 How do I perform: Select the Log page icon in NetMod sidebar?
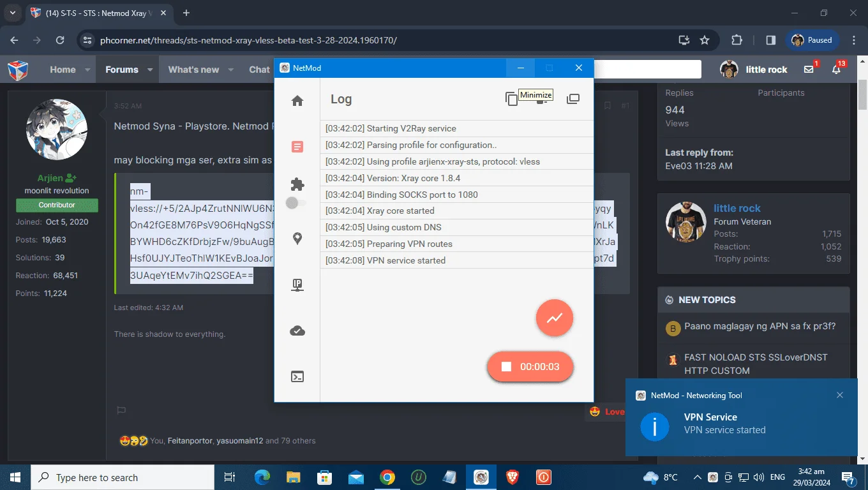[x=297, y=147]
